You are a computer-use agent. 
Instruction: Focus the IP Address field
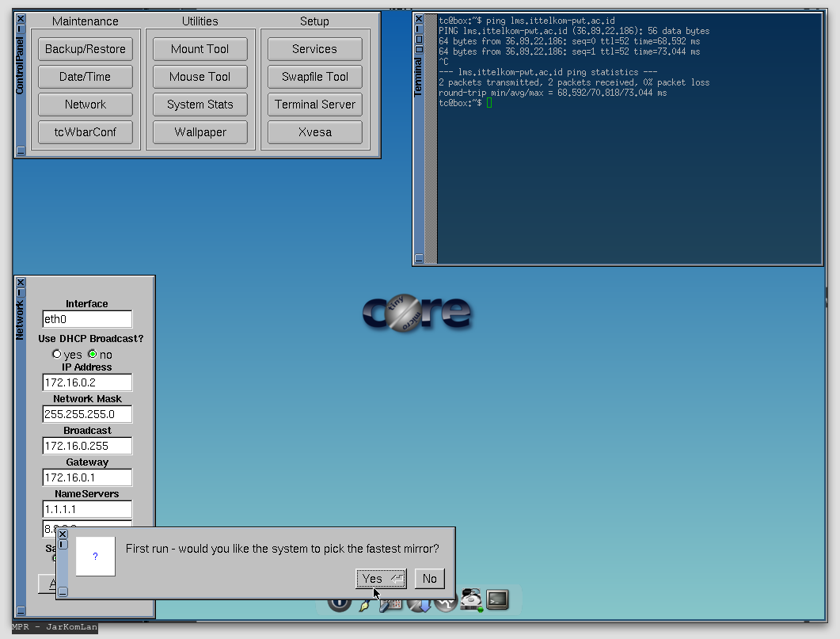click(x=87, y=382)
